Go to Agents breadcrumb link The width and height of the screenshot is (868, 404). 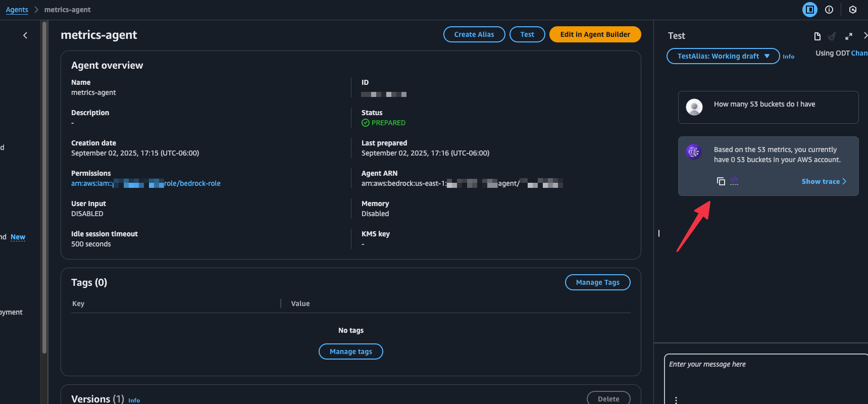[x=17, y=10]
